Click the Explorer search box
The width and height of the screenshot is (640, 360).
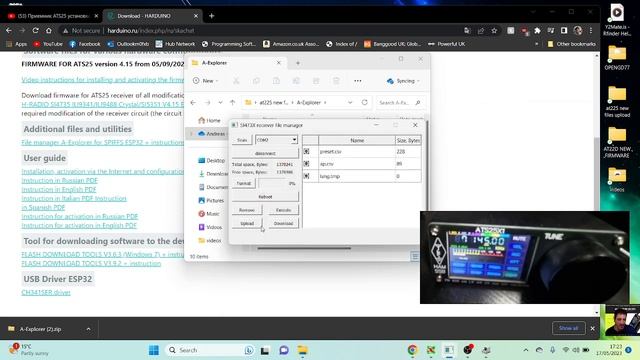(x=400, y=102)
